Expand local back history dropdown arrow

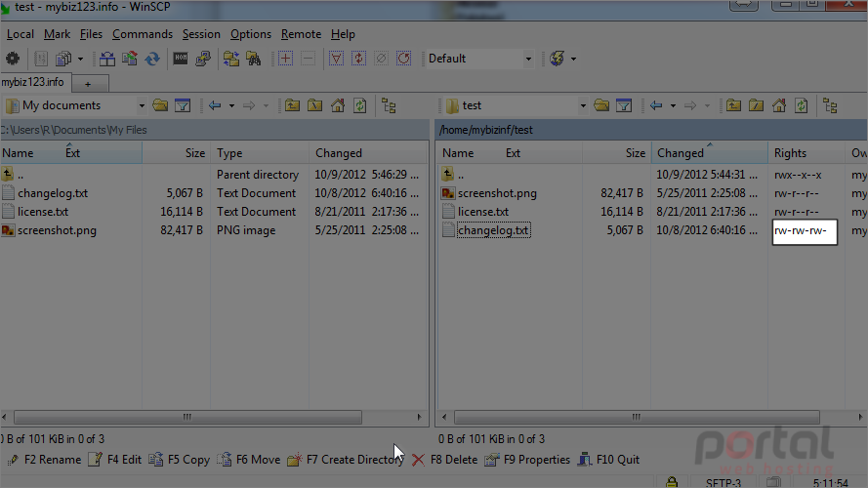(x=232, y=105)
